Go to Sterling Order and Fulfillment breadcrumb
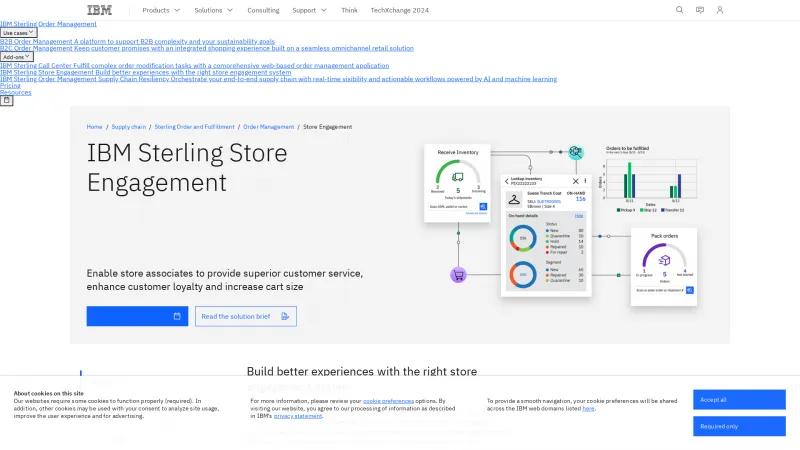This screenshot has width=800, height=450. pyautogui.click(x=194, y=127)
